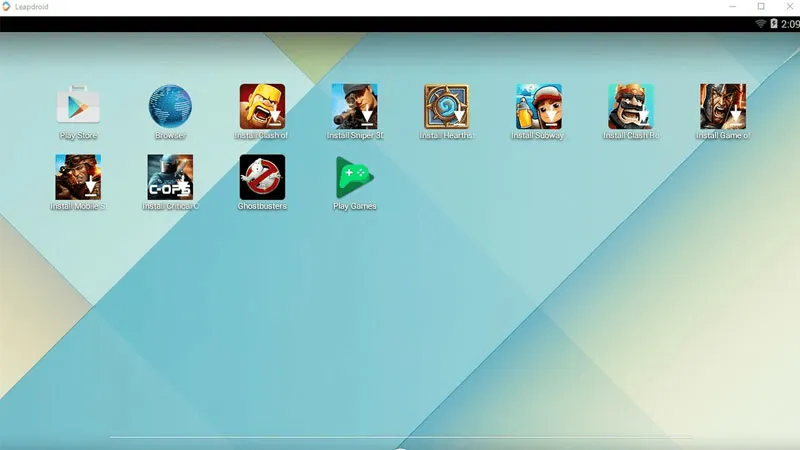This screenshot has height=450, width=800.
Task: Tap the Install Critical Ops icon
Action: (x=170, y=177)
